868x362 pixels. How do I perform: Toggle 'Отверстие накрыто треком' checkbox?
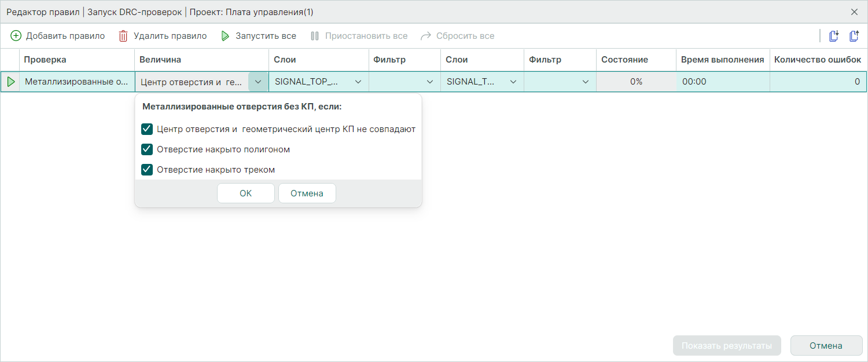(147, 170)
